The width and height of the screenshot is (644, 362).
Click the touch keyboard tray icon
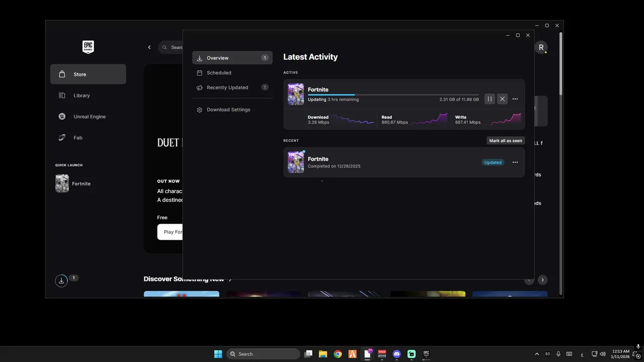pos(569,354)
